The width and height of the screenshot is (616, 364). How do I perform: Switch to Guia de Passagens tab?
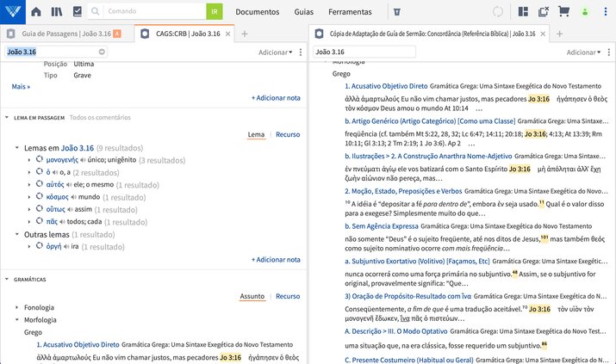[67, 34]
